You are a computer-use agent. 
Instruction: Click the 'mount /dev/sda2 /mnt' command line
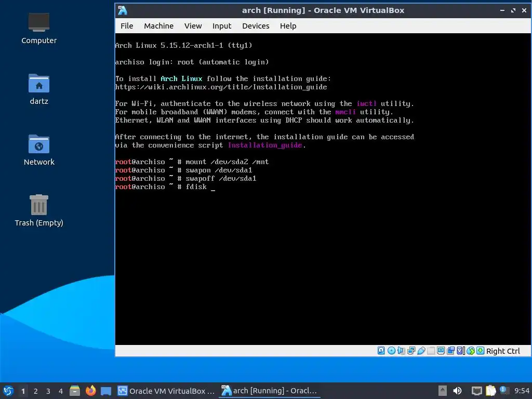point(192,162)
